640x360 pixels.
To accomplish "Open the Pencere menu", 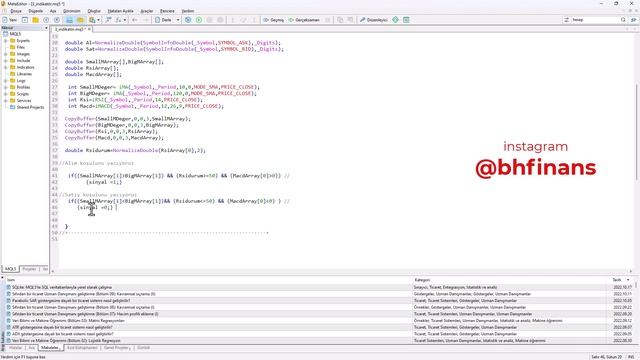I will (167, 11).
